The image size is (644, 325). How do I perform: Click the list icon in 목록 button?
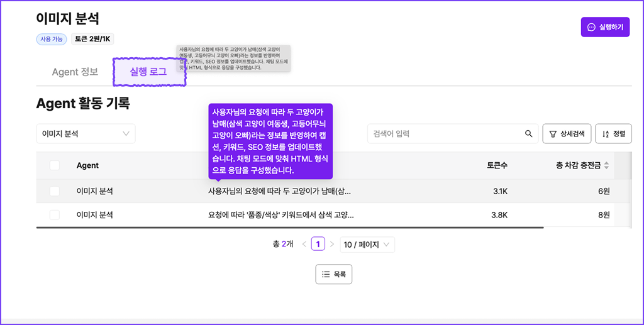click(326, 274)
